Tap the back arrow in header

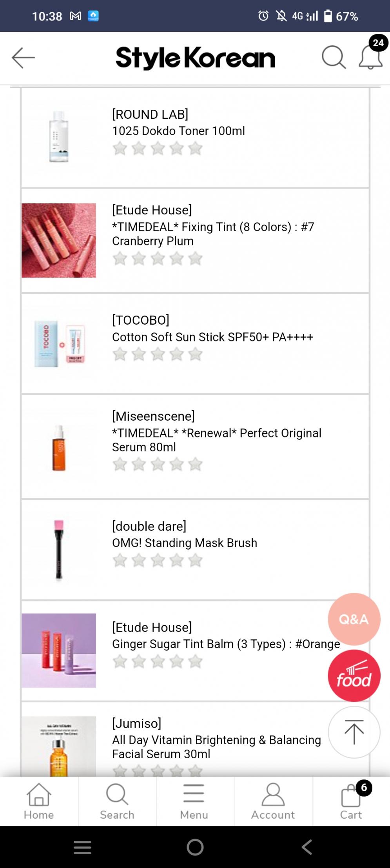pyautogui.click(x=24, y=58)
